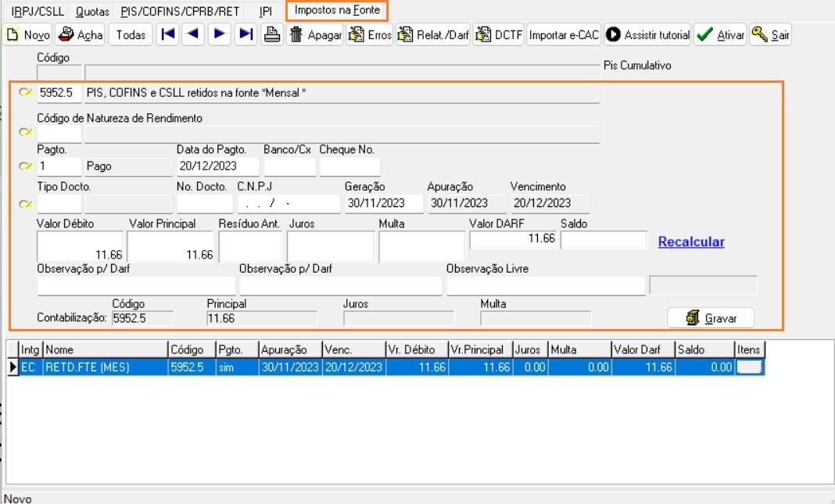Screen dimensions: 835x504
Task: Click the C.N.P.J field
Action: tap(288, 204)
